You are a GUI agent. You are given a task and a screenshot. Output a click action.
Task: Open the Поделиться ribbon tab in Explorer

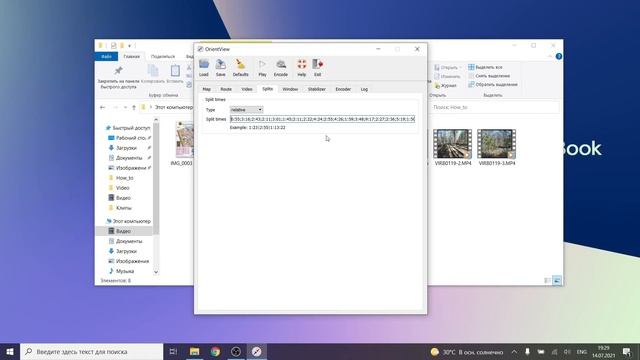[x=162, y=56]
